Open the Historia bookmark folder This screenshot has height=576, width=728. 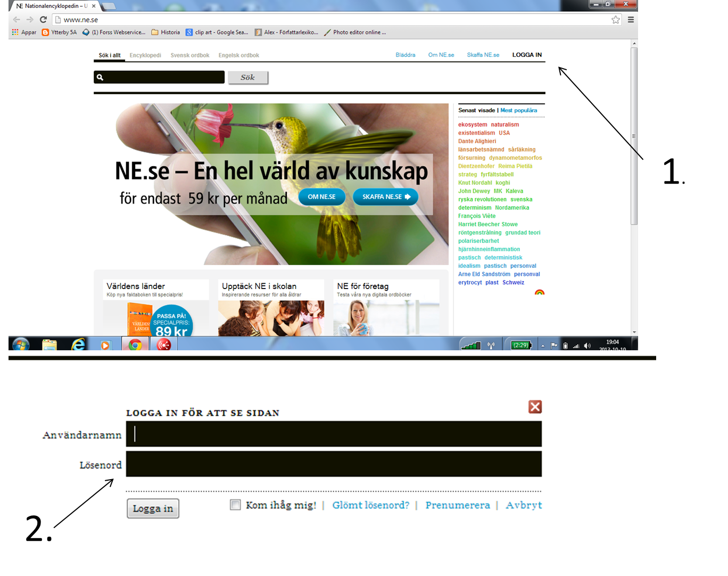point(166,32)
